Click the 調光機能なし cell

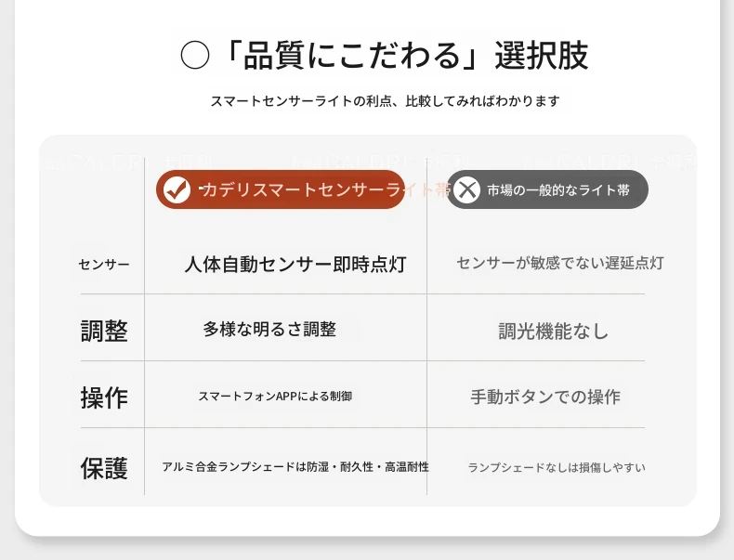click(x=554, y=332)
